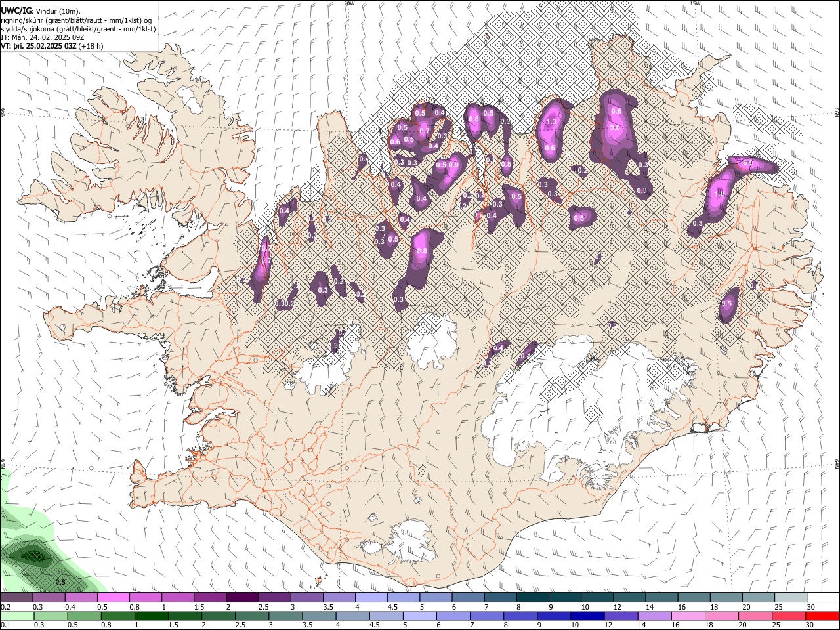
Task: Select the '(+18 h)' forecast offset text
Action: pyautogui.click(x=92, y=46)
